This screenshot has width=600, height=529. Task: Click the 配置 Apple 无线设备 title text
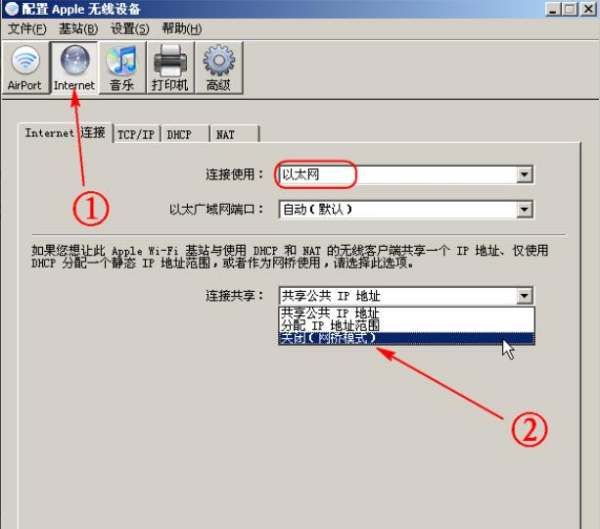(81, 9)
